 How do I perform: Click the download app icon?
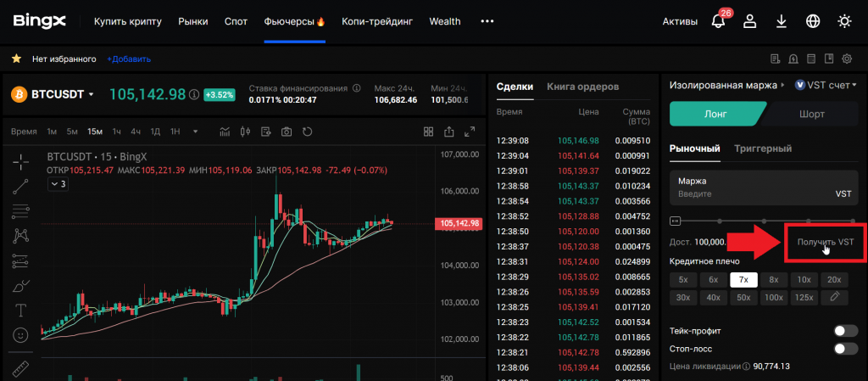click(781, 21)
